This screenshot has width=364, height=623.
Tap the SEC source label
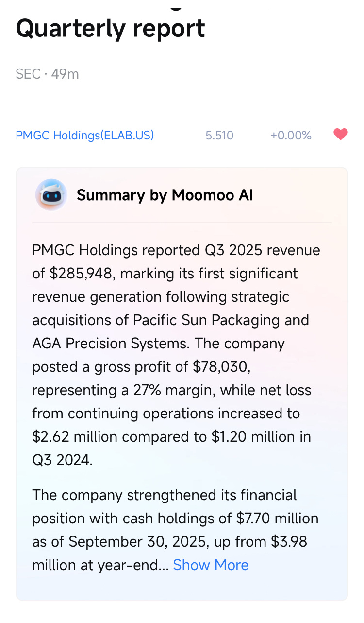point(28,74)
